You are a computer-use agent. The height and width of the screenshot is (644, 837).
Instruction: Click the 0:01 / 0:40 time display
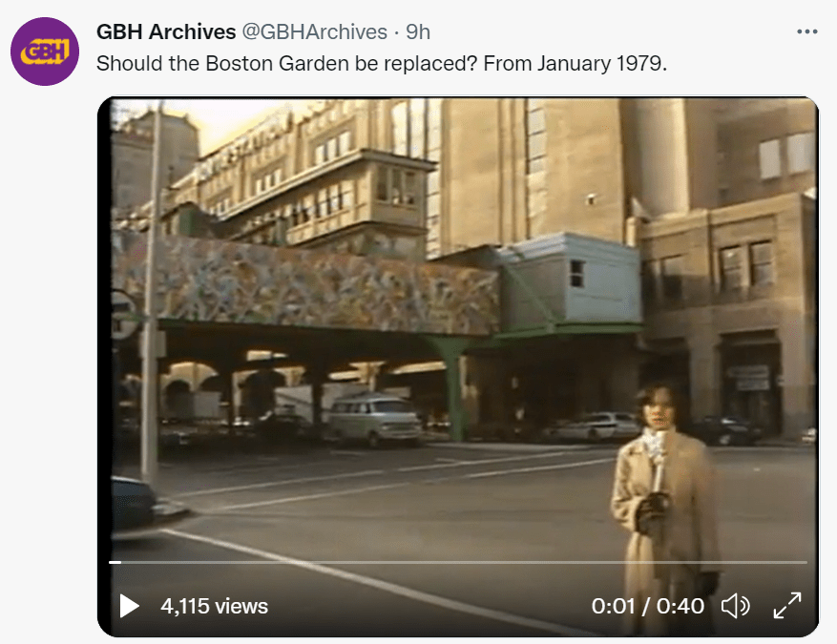(647, 606)
